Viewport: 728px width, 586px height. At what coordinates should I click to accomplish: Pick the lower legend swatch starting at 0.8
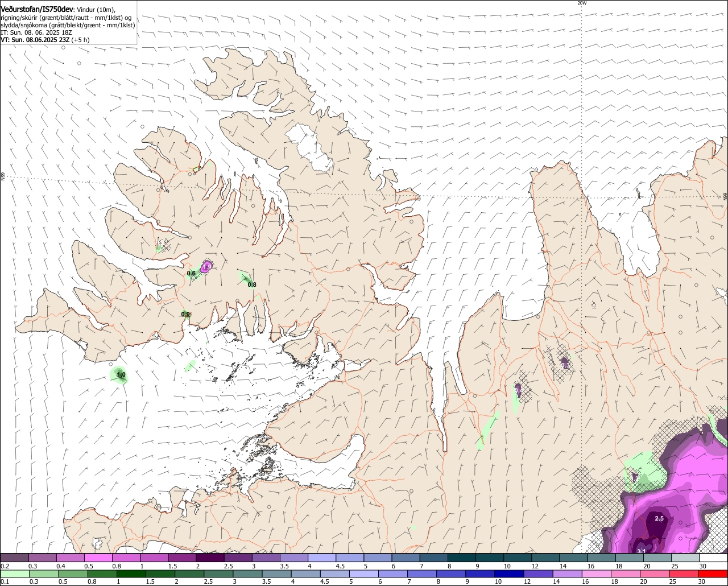102,573
